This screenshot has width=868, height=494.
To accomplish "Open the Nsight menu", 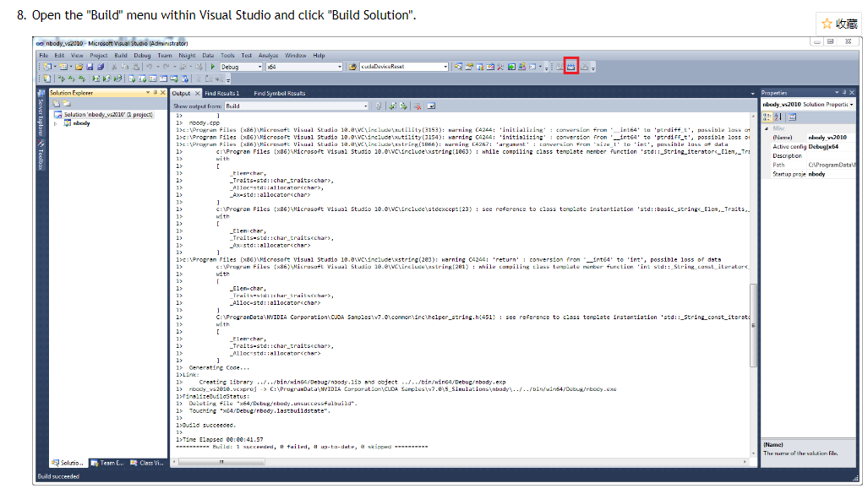I will 187,56.
